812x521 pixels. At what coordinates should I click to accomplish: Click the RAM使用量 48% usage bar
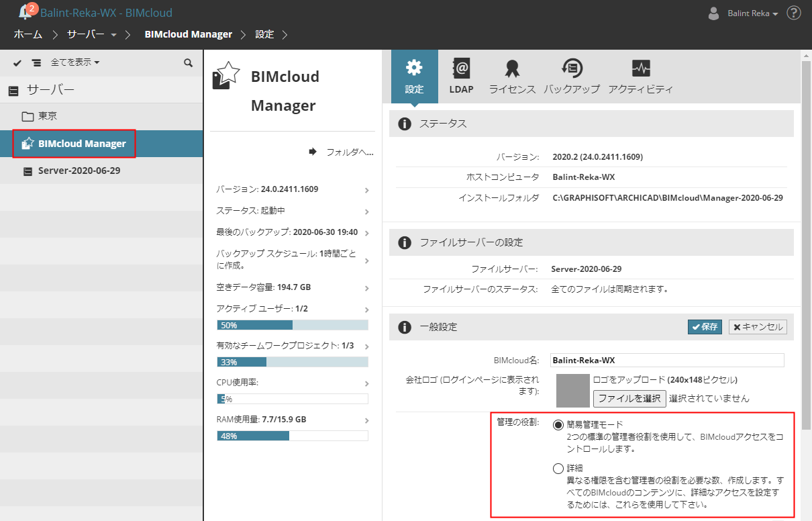293,436
